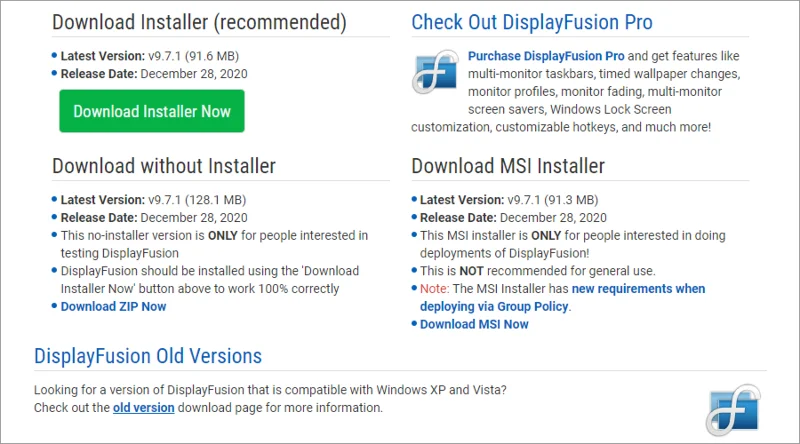The image size is (800, 444).
Task: Open new requirements when deploying via Group Policy link
Action: coord(562,298)
